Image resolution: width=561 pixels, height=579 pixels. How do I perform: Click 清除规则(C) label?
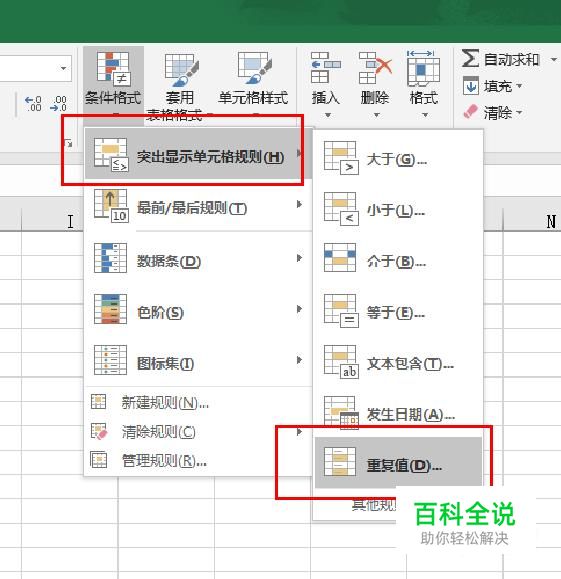(x=158, y=432)
